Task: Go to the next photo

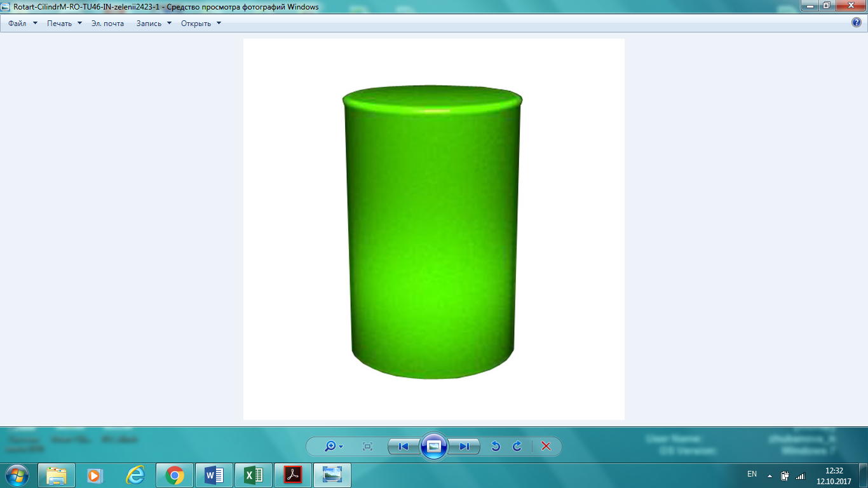Action: pos(465,447)
